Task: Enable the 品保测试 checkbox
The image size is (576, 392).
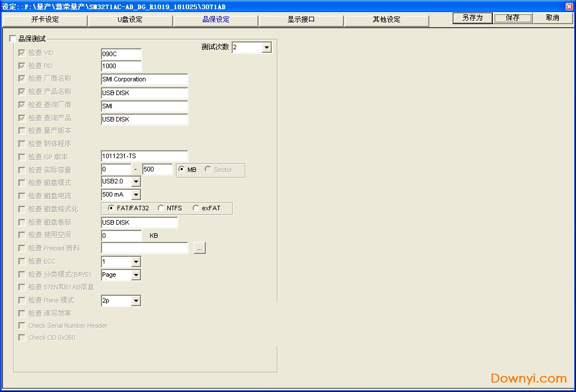Action: pyautogui.click(x=13, y=39)
